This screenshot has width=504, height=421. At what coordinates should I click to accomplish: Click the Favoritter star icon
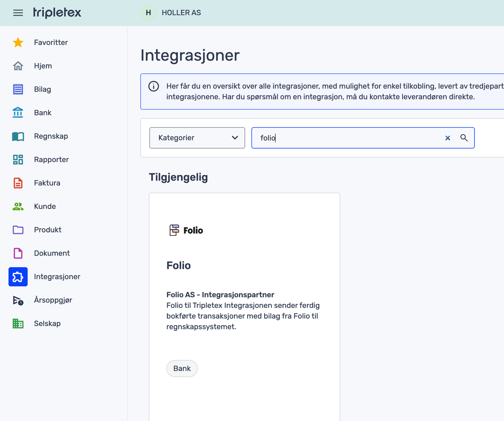18,42
